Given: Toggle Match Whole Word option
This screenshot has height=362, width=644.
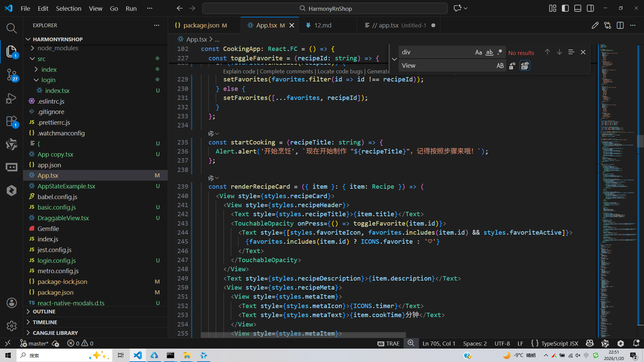Looking at the screenshot, I should coord(489,52).
